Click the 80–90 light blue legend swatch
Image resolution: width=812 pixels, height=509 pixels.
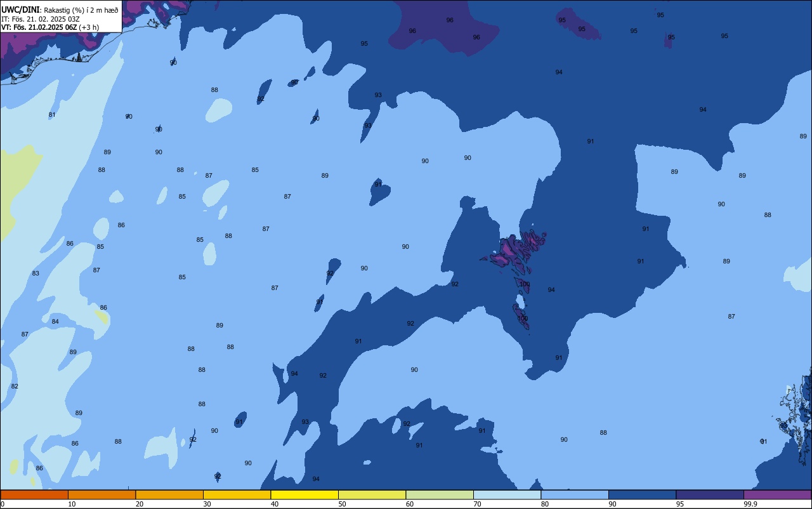[x=575, y=494]
